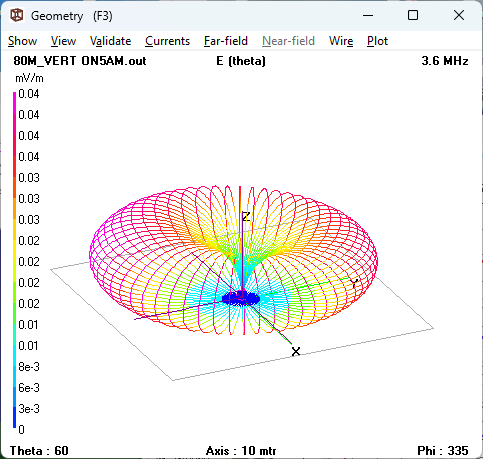Click the magenta top of color scale
The image size is (483, 459).
(x=14, y=97)
